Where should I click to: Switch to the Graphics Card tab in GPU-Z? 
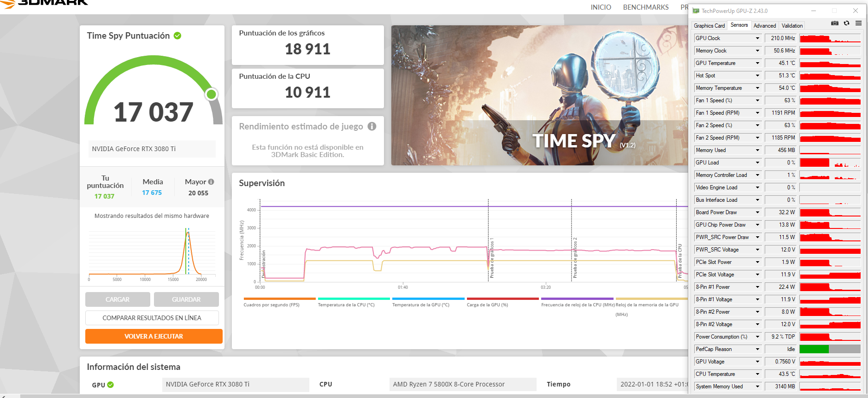pyautogui.click(x=709, y=26)
